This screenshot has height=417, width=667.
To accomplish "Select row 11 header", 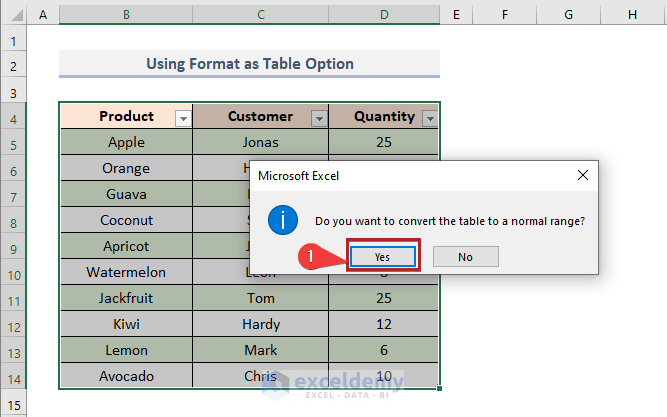I will [14, 298].
